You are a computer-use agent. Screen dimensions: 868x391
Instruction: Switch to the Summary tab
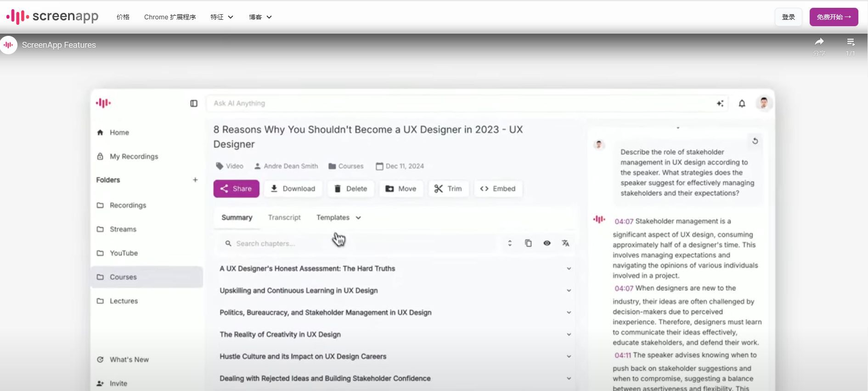237,217
